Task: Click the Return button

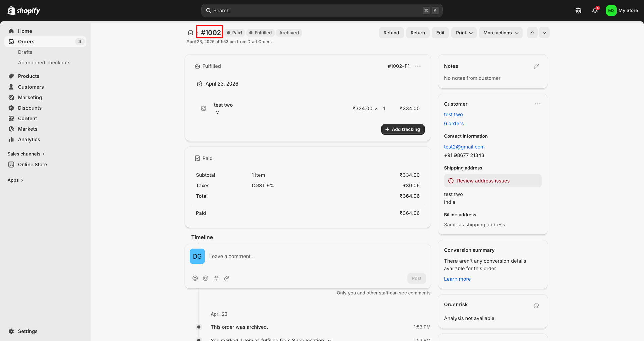Action: coord(418,33)
